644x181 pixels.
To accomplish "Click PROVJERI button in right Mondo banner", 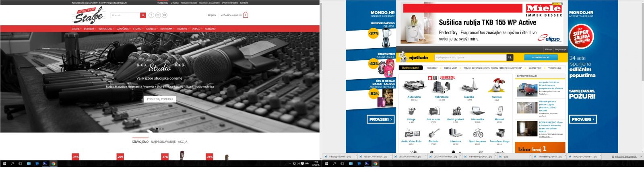I will (583, 119).
